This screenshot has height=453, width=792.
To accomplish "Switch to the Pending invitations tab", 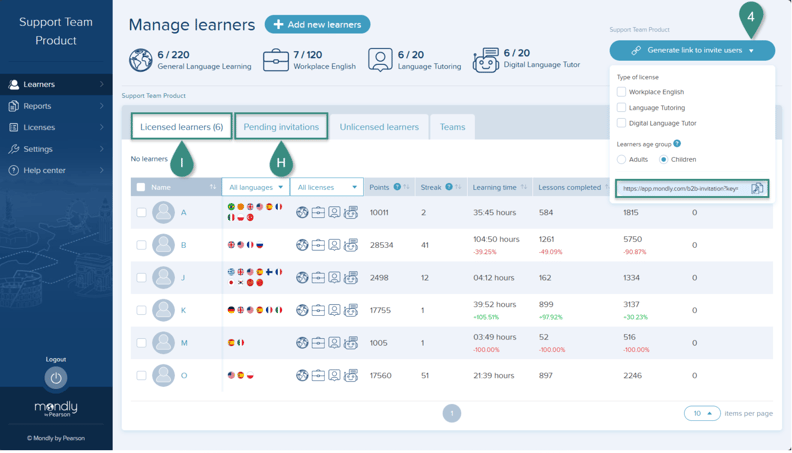I will point(281,127).
